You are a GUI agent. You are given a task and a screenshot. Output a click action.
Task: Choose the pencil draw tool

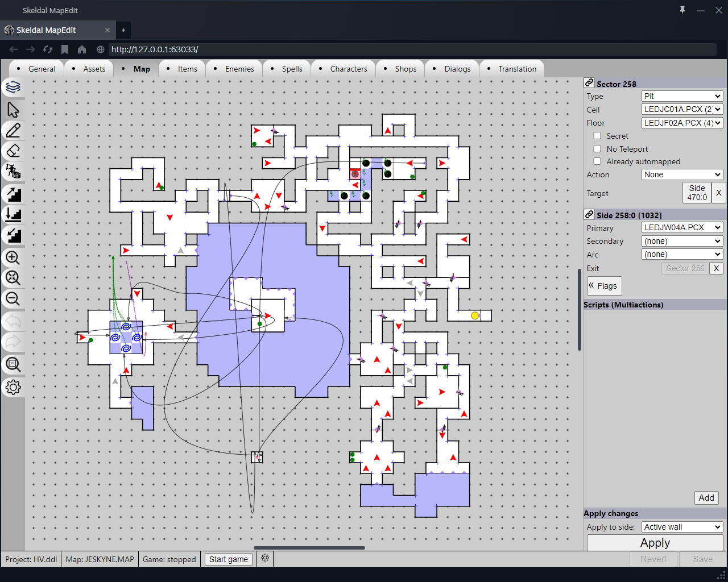click(x=13, y=130)
